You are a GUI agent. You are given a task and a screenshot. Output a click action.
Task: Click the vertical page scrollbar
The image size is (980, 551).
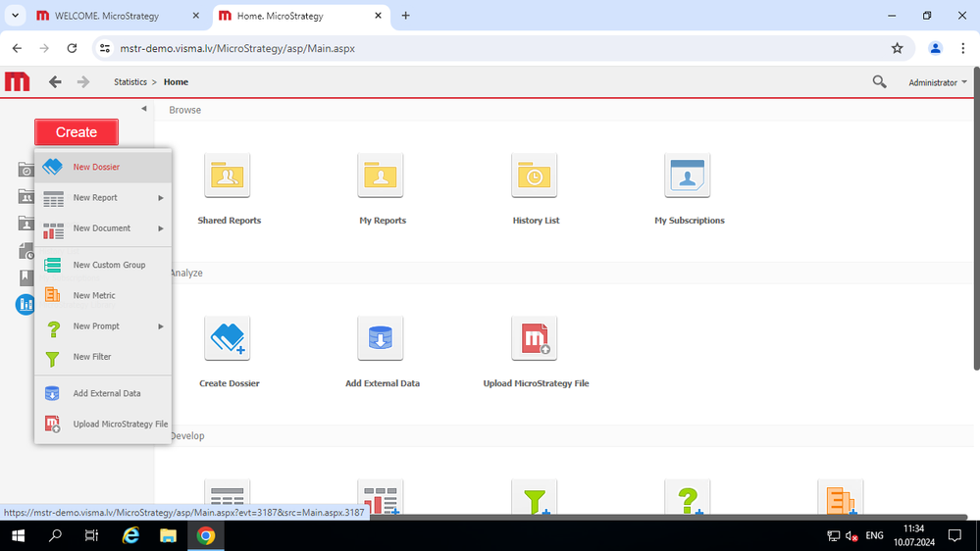(976, 219)
